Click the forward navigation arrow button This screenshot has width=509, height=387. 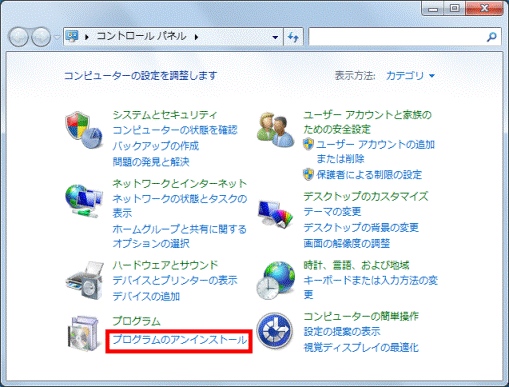click(x=41, y=37)
